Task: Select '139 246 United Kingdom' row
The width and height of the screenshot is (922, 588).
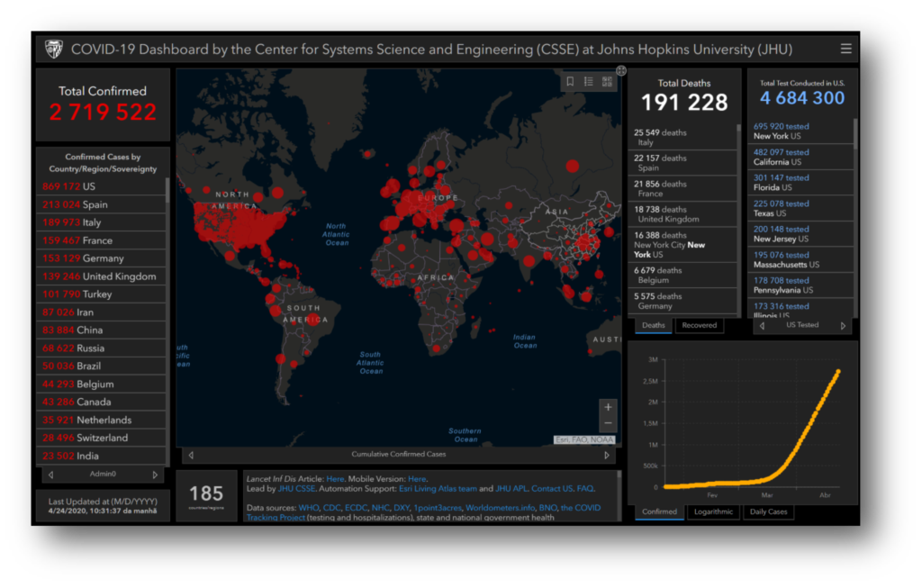Action: 101,276
